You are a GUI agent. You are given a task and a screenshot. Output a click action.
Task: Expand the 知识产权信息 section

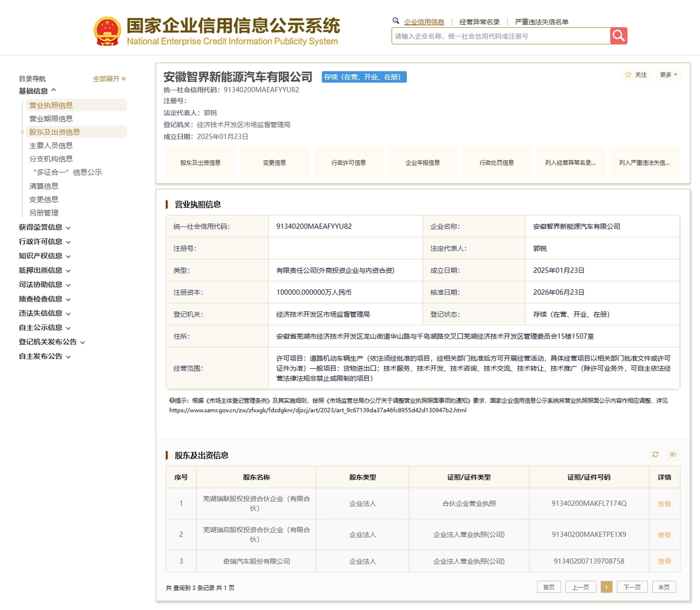pos(45,256)
